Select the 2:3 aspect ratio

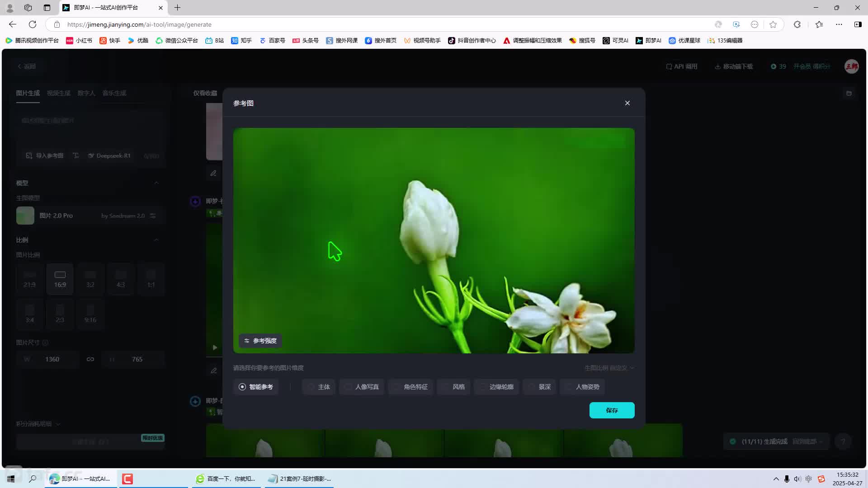coord(60,314)
